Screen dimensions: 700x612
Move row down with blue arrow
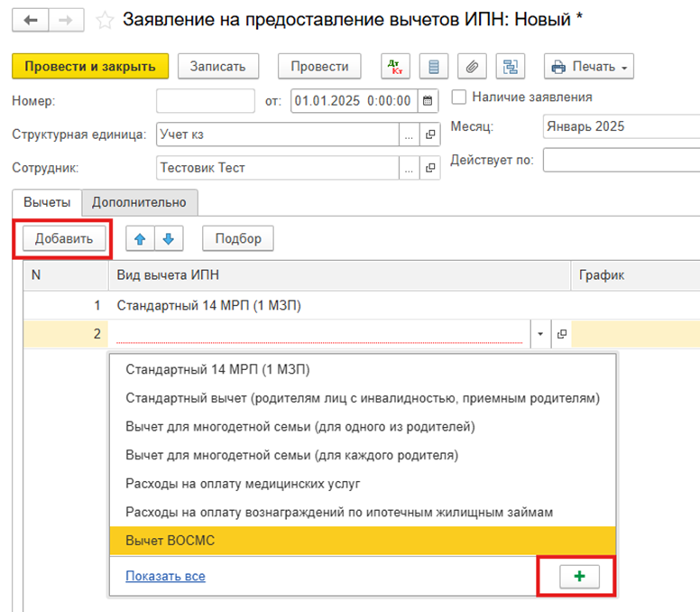[x=169, y=238]
